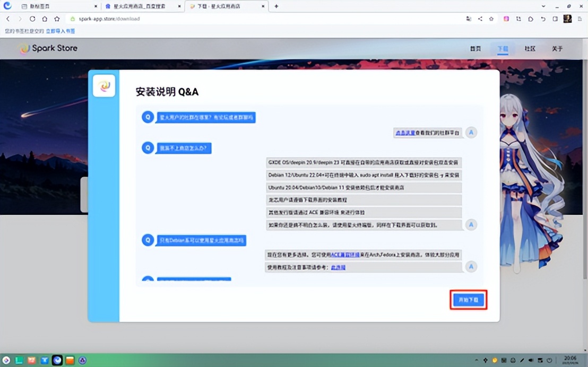Click the Spark Store logo
588x367 pixels.
(48, 48)
